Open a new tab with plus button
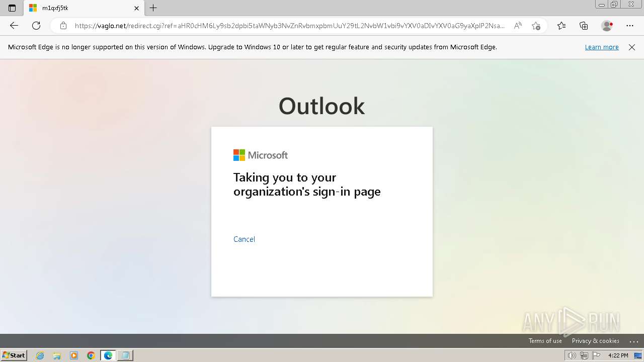Viewport: 644px width, 362px height. click(x=153, y=8)
